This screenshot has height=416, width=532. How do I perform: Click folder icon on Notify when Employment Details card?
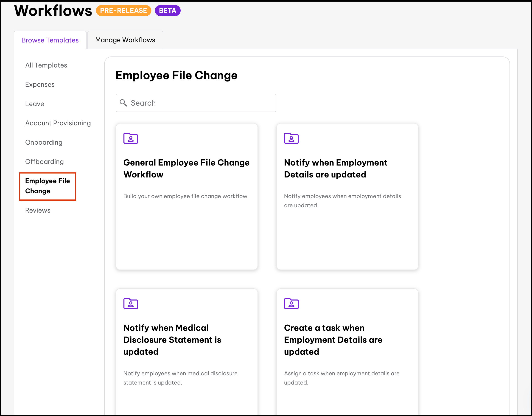291,138
